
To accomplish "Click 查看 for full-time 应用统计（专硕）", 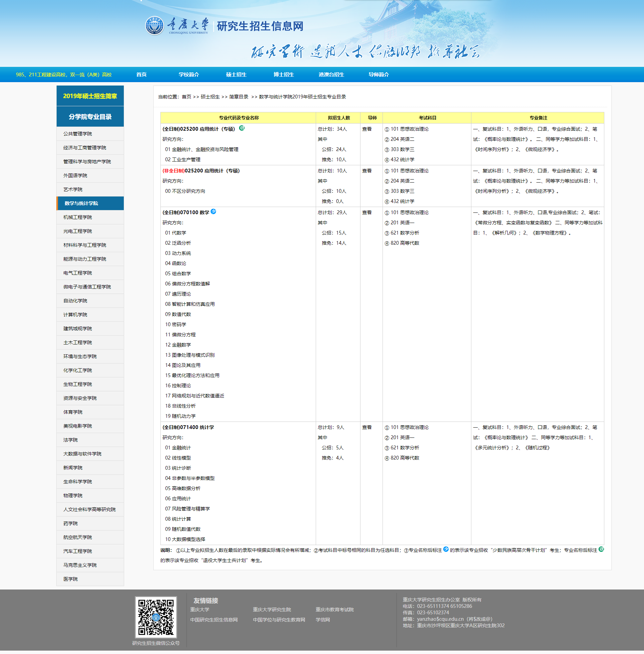I will point(367,129).
